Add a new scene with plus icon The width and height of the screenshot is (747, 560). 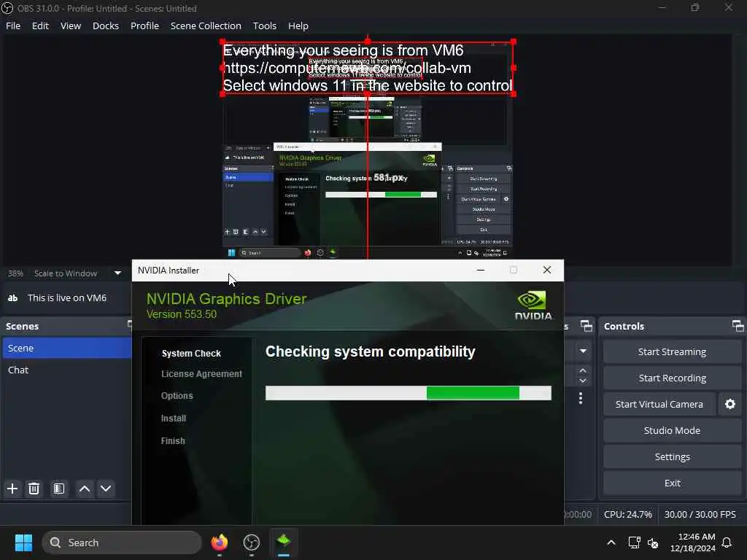click(x=12, y=489)
